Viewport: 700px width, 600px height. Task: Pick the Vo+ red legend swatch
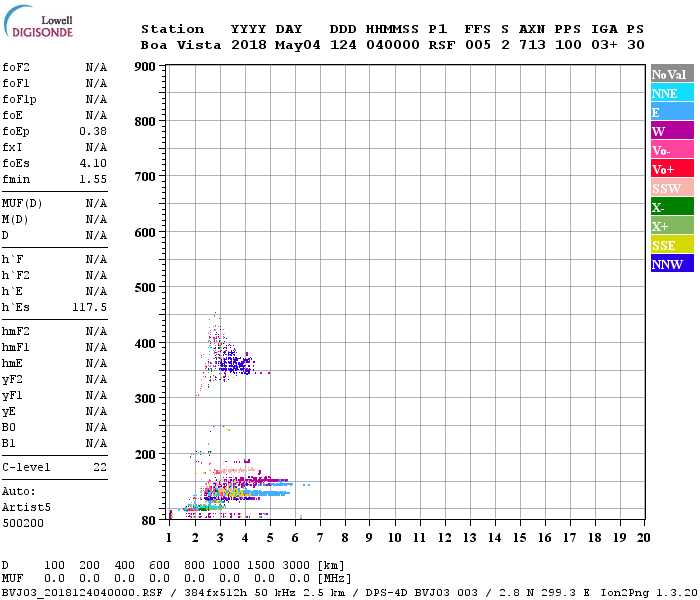(x=672, y=169)
